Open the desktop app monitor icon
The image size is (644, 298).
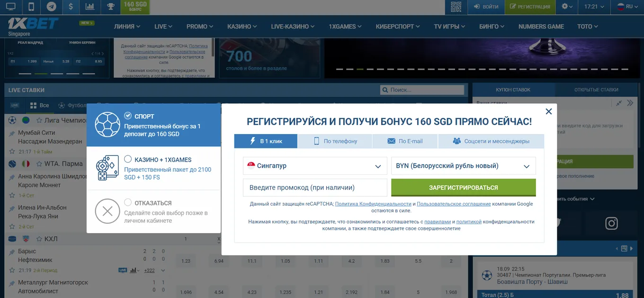coord(10,7)
